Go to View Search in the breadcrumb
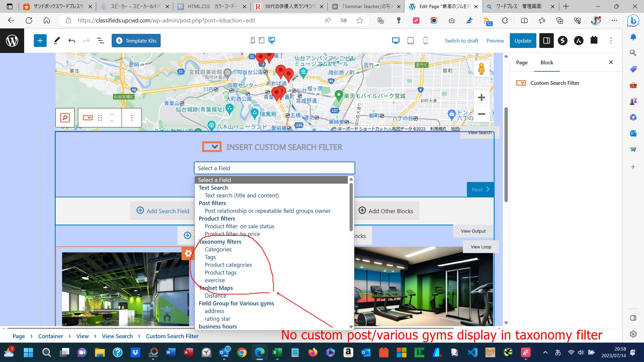 pos(117,336)
